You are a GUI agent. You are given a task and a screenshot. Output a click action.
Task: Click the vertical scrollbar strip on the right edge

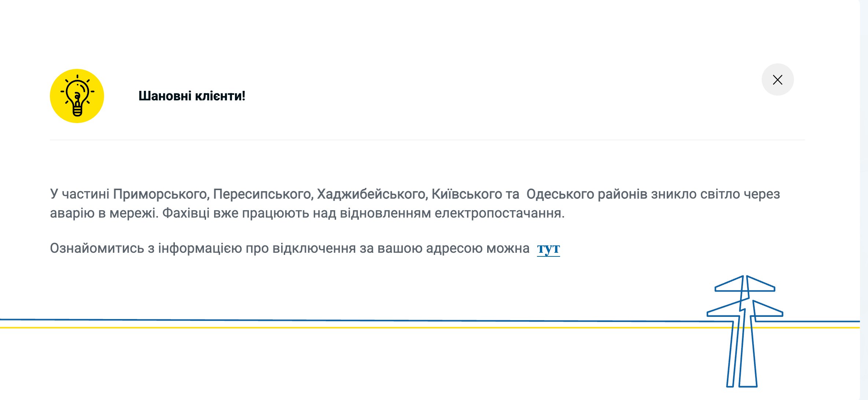864,200
